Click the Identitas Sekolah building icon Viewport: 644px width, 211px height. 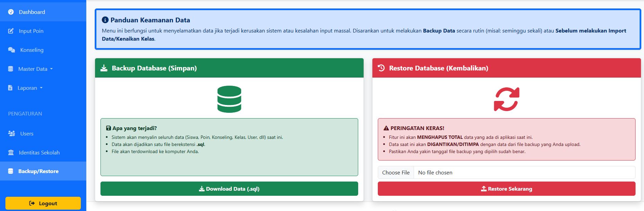click(x=11, y=152)
